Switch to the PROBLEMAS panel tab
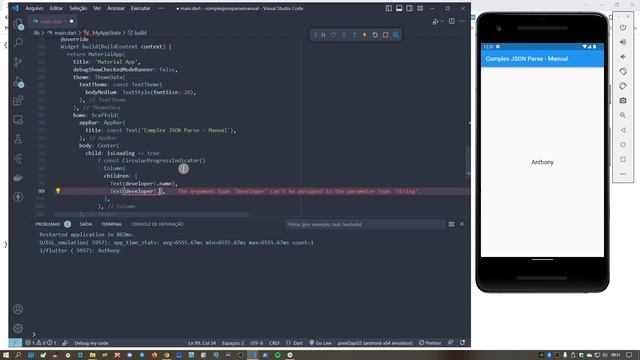 pyautogui.click(x=48, y=224)
